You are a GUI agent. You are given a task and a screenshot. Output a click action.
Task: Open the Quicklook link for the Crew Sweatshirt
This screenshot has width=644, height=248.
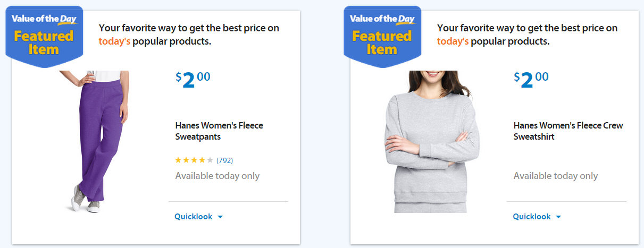(x=532, y=217)
